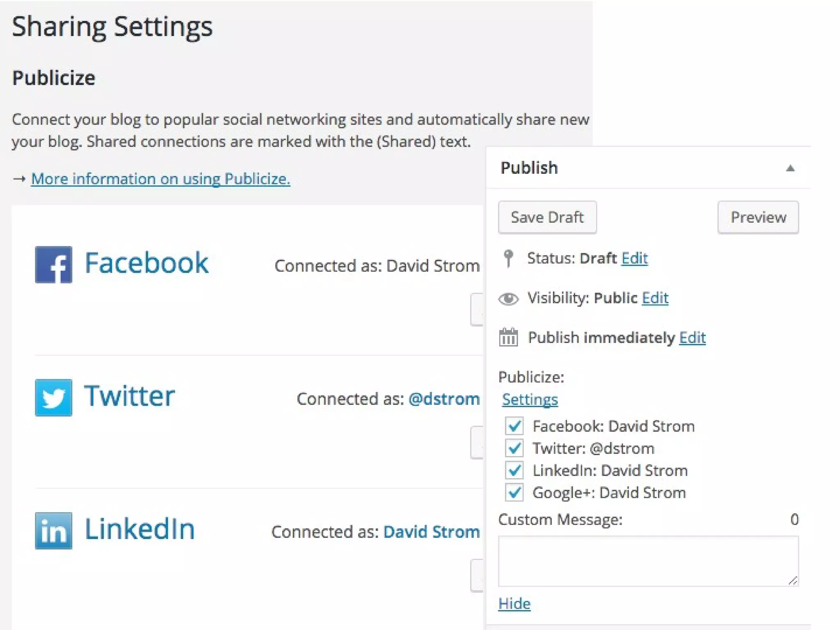Image resolution: width=840 pixels, height=630 pixels.
Task: Edit the Draft status
Action: point(634,258)
